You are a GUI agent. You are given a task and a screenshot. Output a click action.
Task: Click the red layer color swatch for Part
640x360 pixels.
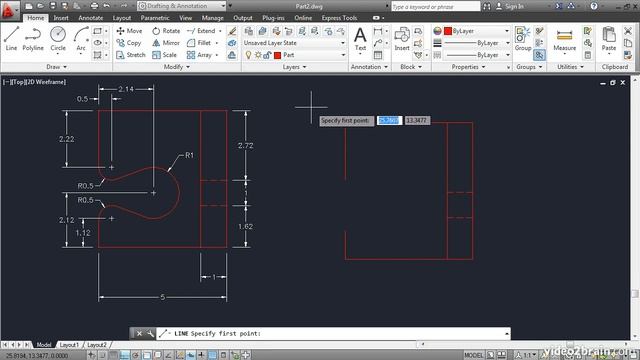point(278,55)
